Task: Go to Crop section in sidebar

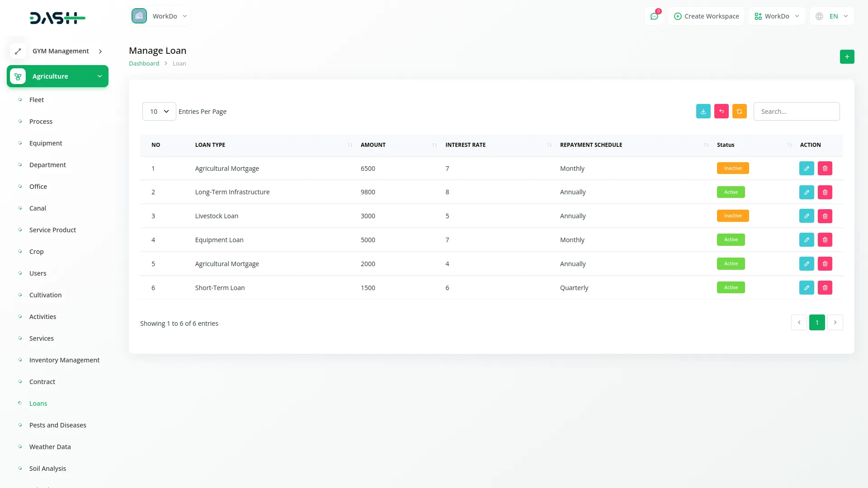Action: pos(37,252)
